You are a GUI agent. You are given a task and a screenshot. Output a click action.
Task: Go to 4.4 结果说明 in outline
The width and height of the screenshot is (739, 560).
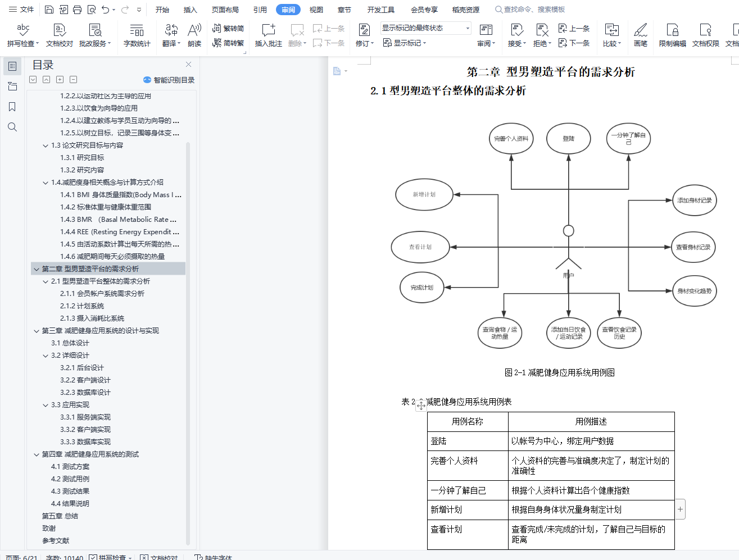pyautogui.click(x=70, y=504)
